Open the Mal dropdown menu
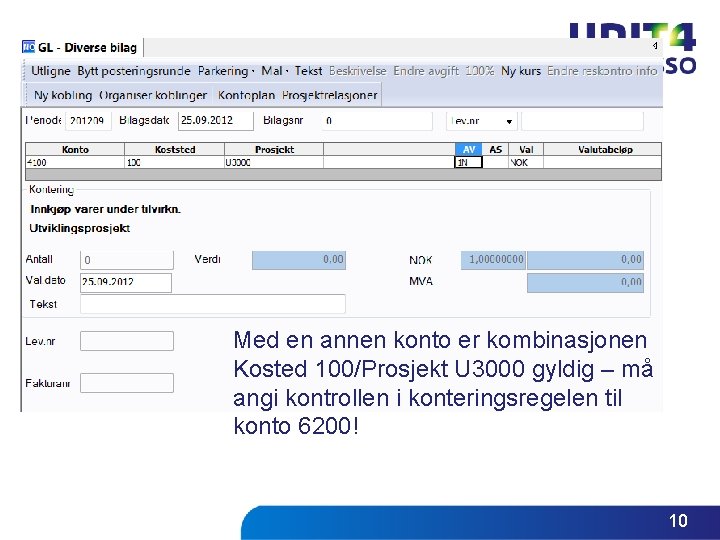This screenshot has width=720, height=540. coord(275,71)
